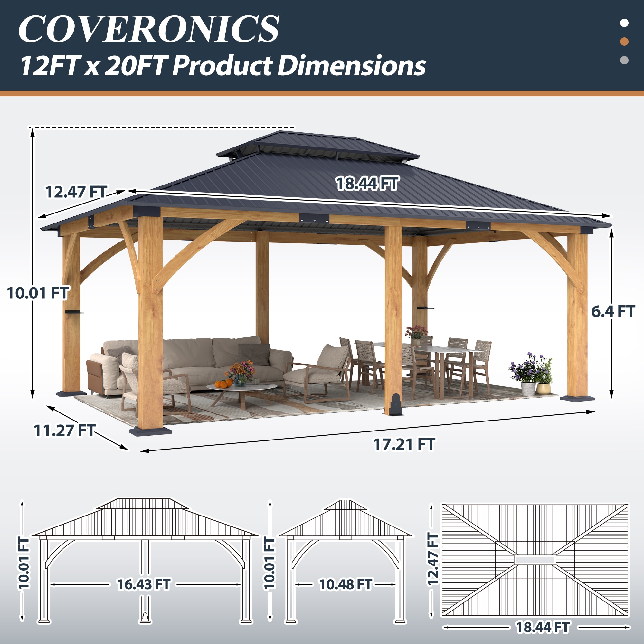The image size is (644, 644).
Task: Select the 17.21 FT base length label
Action: (x=404, y=445)
